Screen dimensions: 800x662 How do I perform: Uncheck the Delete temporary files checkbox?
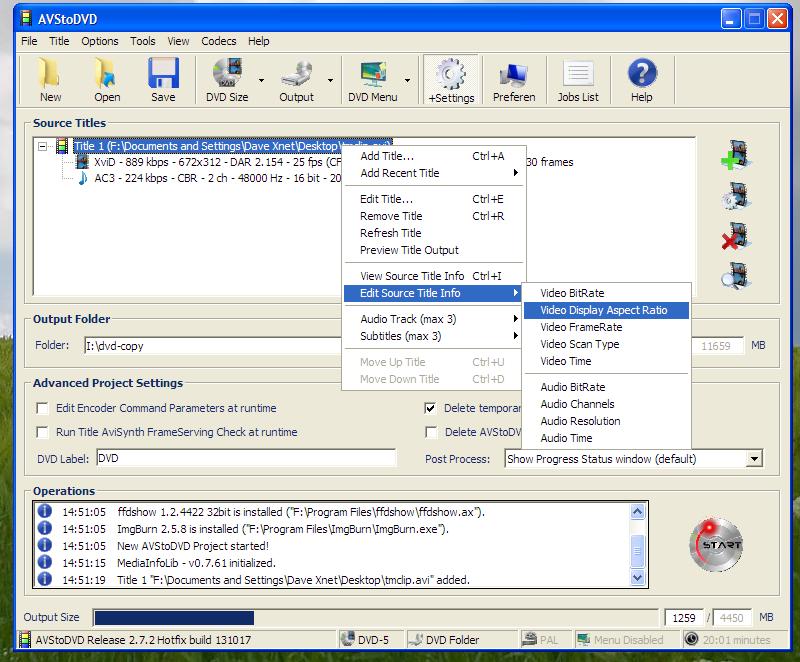coord(431,408)
